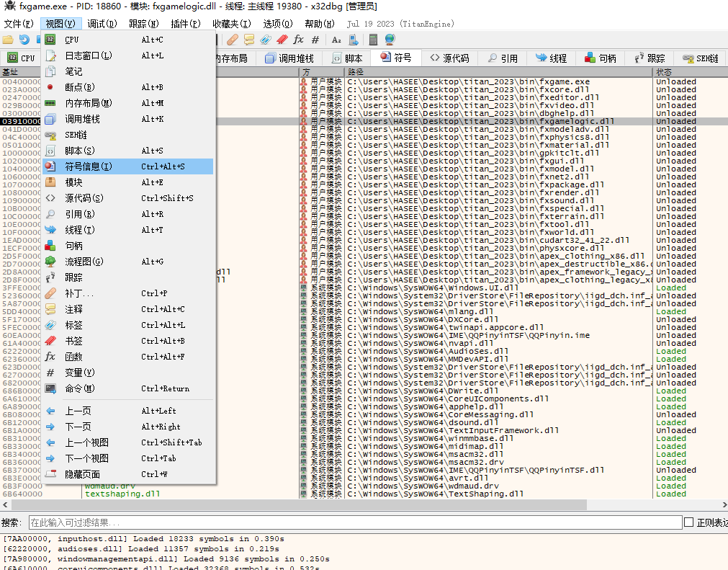Select the physxcore.dll path row
The height and width of the screenshot is (570, 728).
476,248
